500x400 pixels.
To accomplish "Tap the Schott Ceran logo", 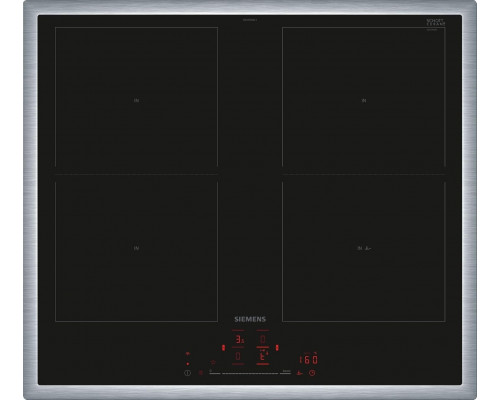I will (436, 23).
